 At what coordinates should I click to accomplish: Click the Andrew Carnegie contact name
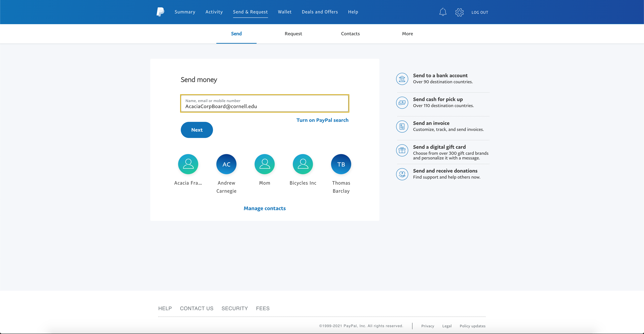pyautogui.click(x=226, y=187)
